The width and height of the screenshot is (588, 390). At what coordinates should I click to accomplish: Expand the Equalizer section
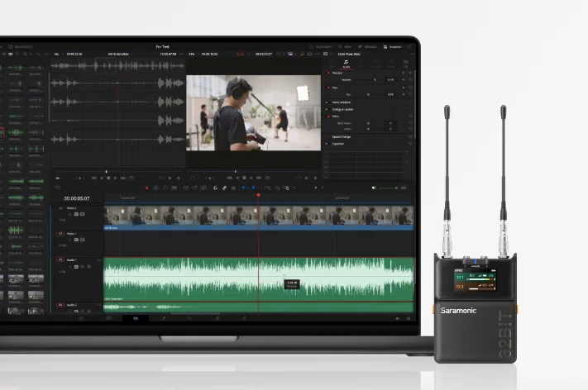tap(338, 144)
